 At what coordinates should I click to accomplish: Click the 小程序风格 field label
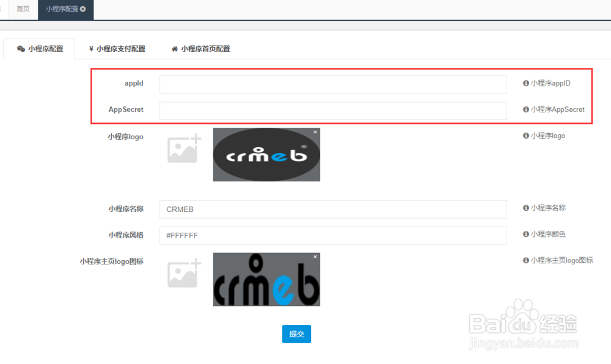(x=126, y=235)
